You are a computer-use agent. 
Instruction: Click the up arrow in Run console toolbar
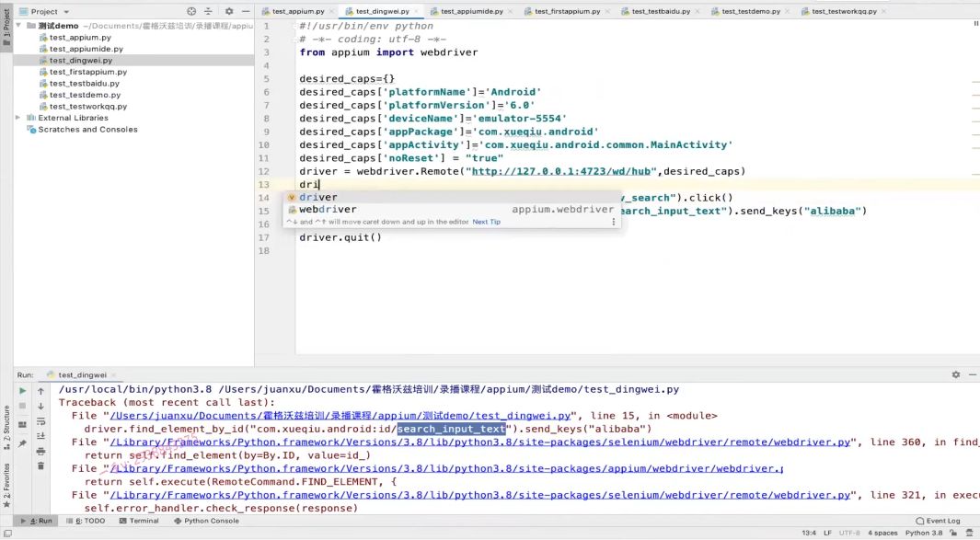tap(40, 391)
